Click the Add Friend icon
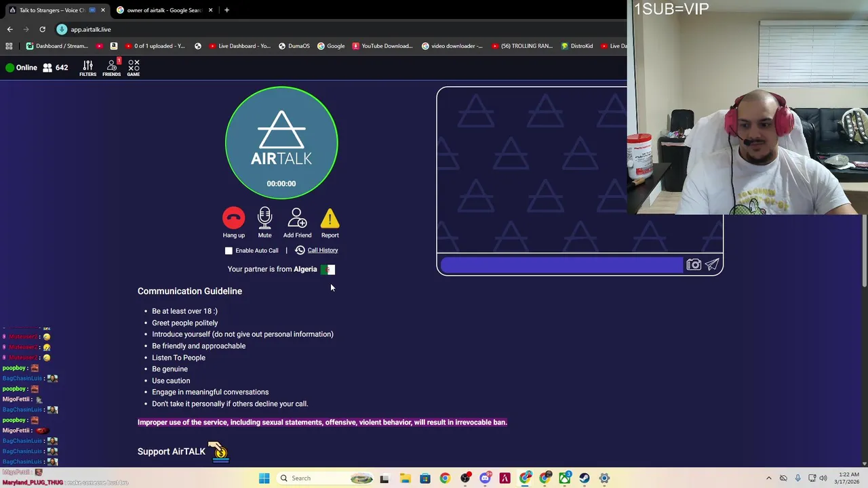 click(x=297, y=218)
